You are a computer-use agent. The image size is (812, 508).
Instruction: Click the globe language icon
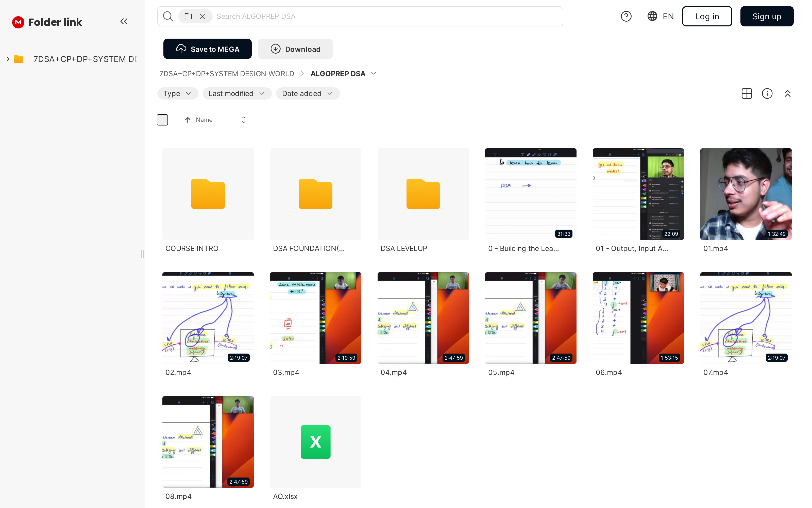652,16
